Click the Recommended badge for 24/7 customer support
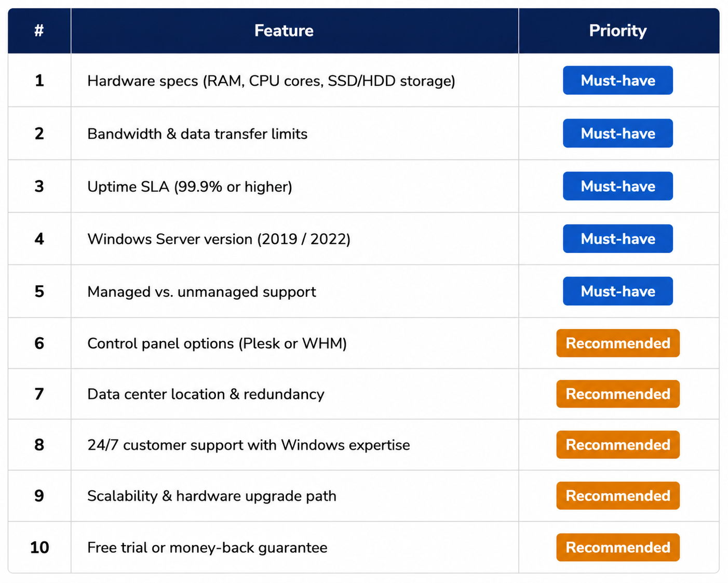728x583 pixels. 617,445
